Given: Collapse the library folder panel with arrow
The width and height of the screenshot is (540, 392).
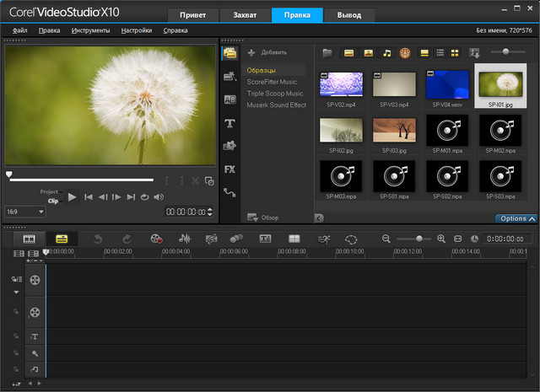Looking at the screenshot, I should 319,217.
